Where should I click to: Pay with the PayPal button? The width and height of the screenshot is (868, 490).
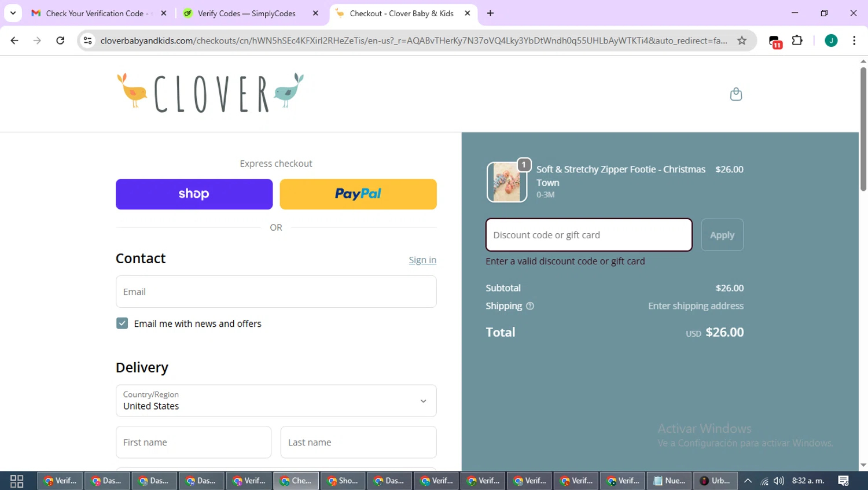pyautogui.click(x=358, y=194)
